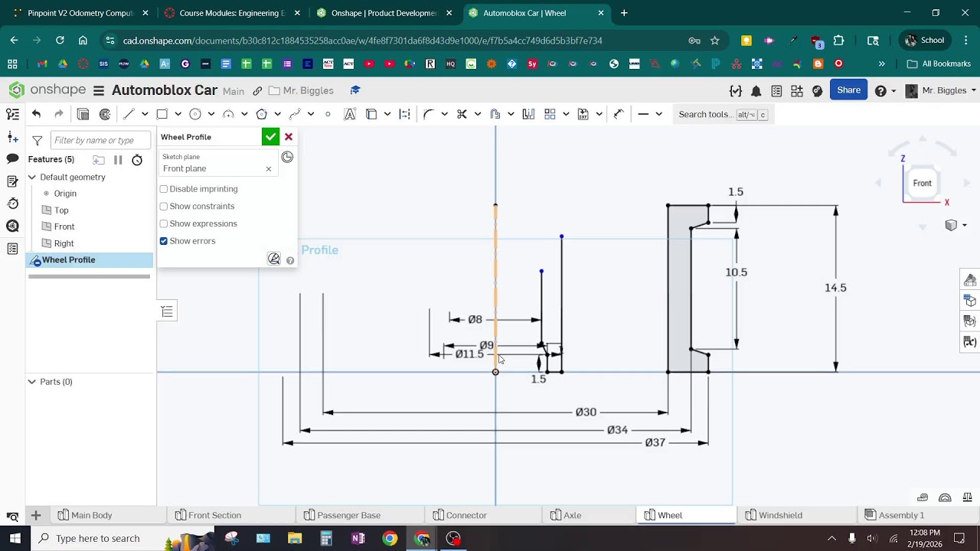The width and height of the screenshot is (980, 551).
Task: Click the Search tools box
Action: pyautogui.click(x=722, y=114)
